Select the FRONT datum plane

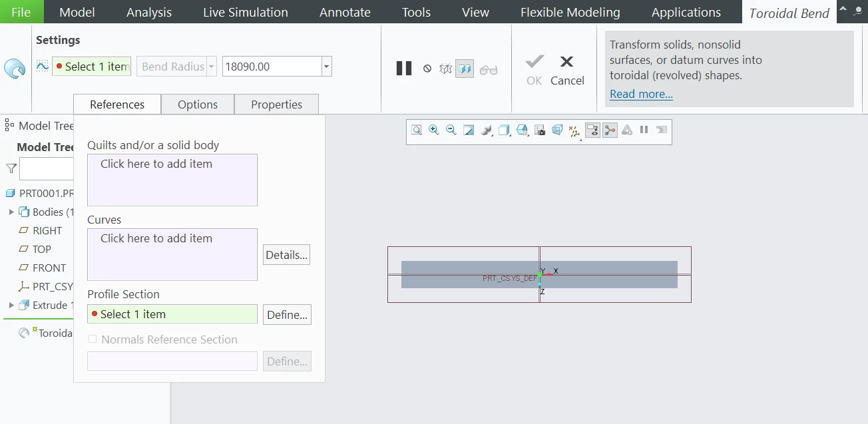click(49, 268)
